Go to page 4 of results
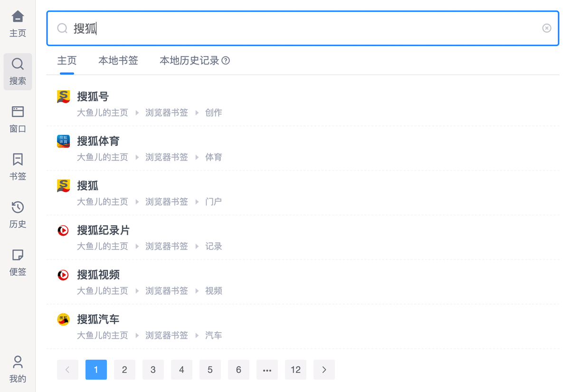Image resolution: width=570 pixels, height=392 pixels. tap(181, 370)
